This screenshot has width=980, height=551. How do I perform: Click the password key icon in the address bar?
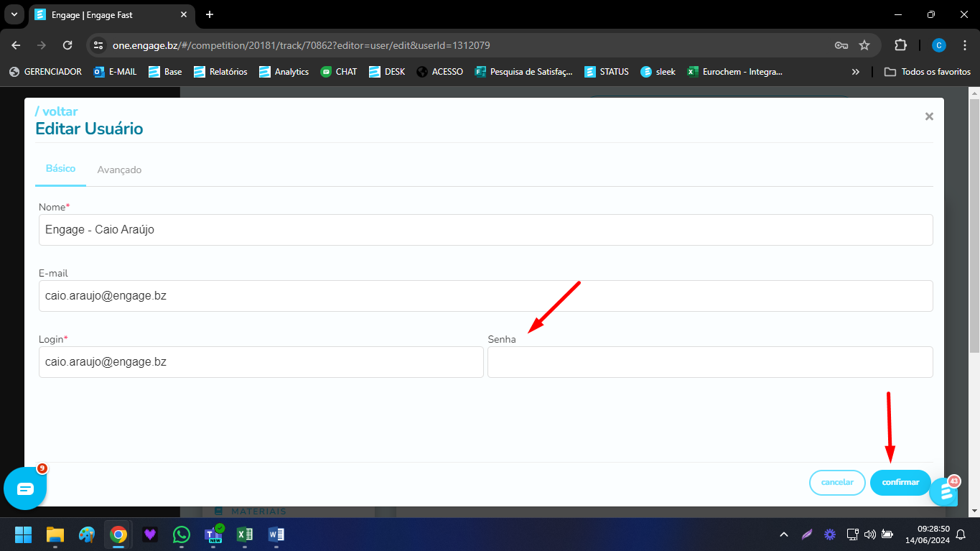point(841,45)
